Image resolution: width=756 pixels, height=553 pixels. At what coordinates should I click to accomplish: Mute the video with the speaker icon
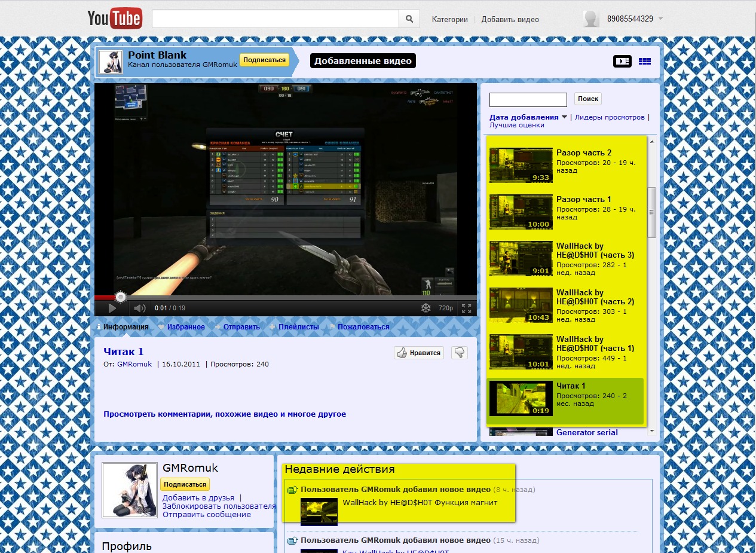click(x=139, y=308)
